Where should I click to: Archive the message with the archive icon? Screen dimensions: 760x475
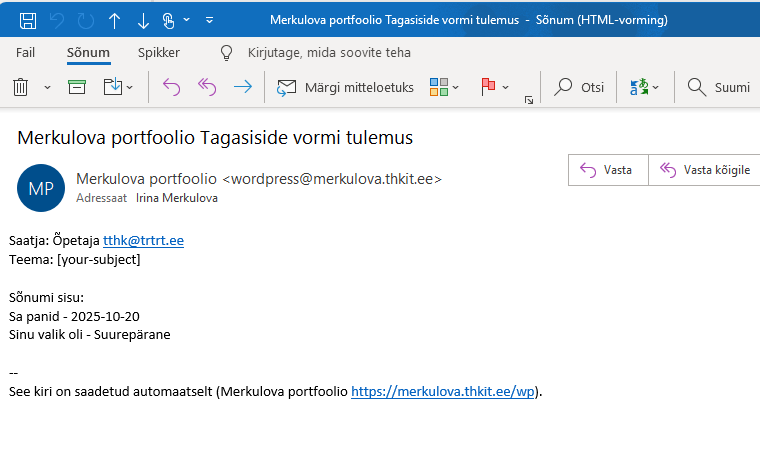coord(76,87)
